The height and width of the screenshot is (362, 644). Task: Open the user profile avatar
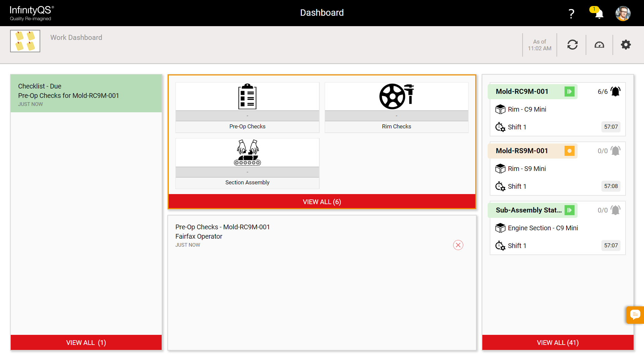pos(623,13)
